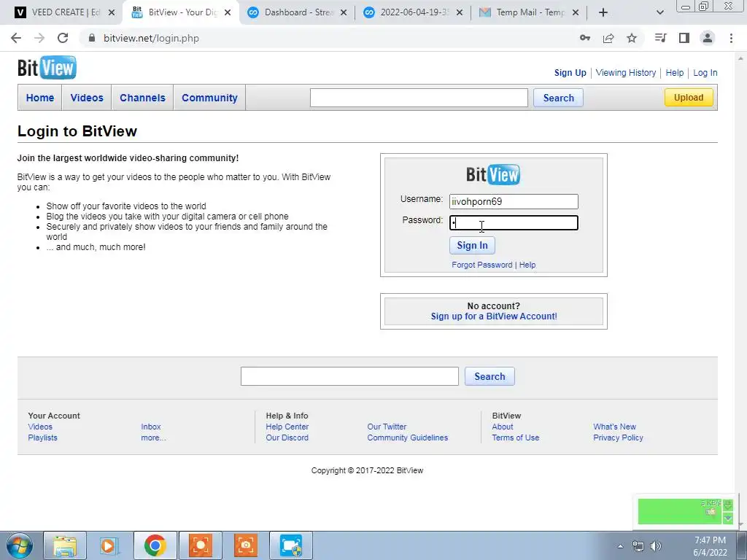
Task: Click the padlock site info icon
Action: point(92,38)
